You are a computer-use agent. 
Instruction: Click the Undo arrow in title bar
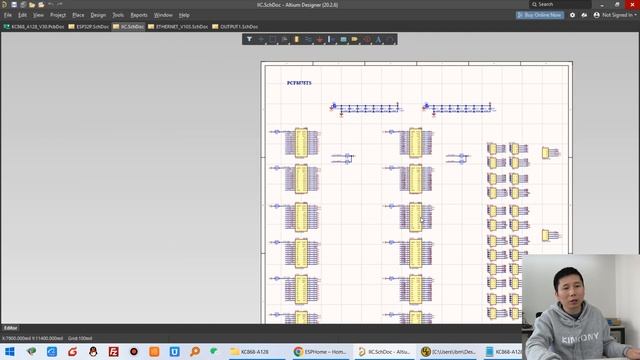click(51, 4)
